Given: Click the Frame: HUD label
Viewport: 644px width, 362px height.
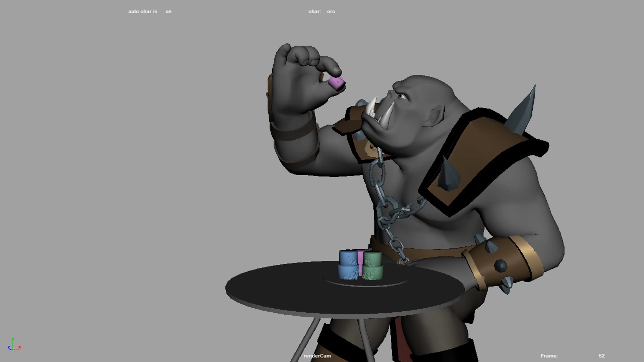Looking at the screenshot, I should [549, 356].
